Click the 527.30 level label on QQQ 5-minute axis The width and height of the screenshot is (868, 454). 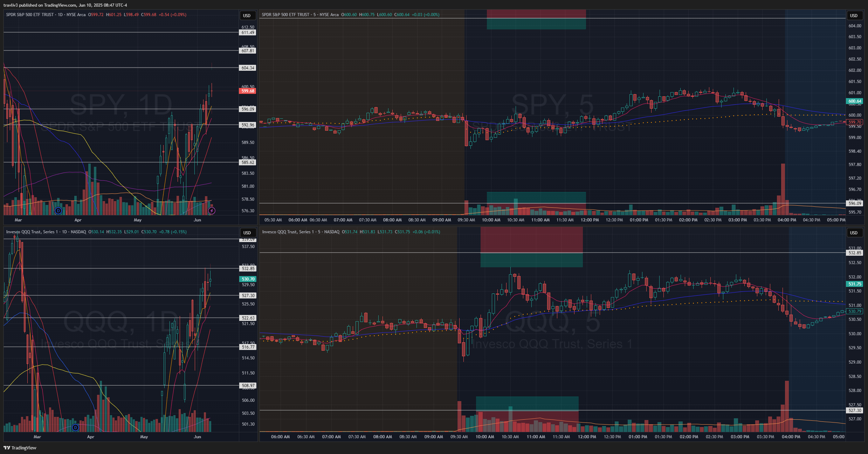(855, 411)
